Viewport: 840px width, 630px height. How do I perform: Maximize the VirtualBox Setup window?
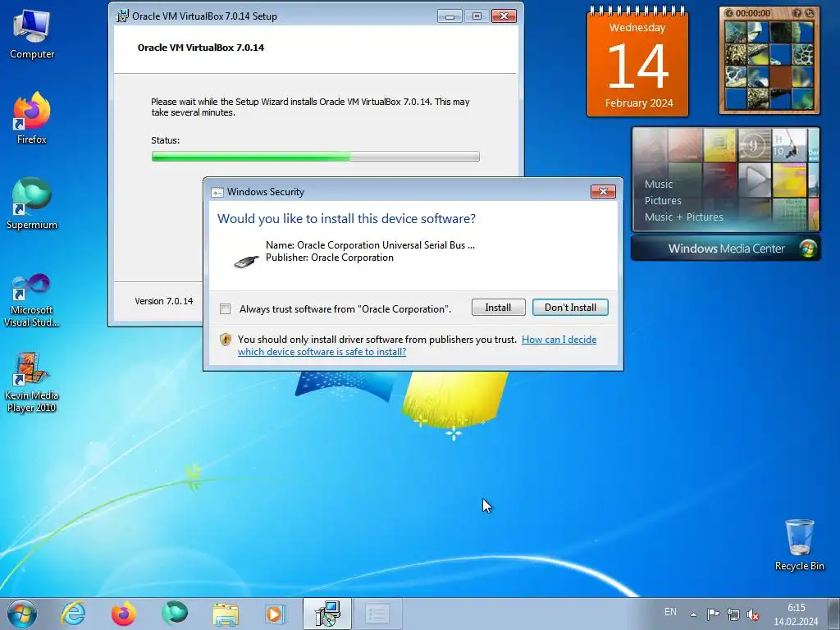pos(477,16)
